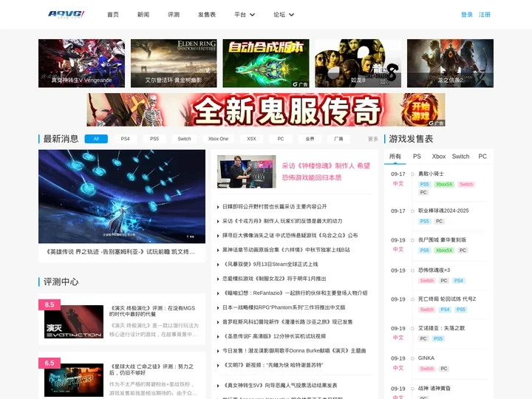532x399 pixels.
Task: Open release entry 职业棒球魂2024-2025
Action: tap(443, 211)
